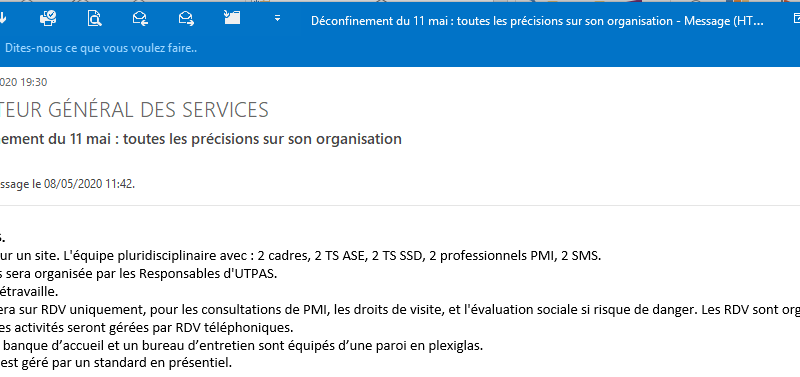The width and height of the screenshot is (800, 377).
Task: Click the info line dated 08/05/2020 11:42
Action: [x=67, y=185]
